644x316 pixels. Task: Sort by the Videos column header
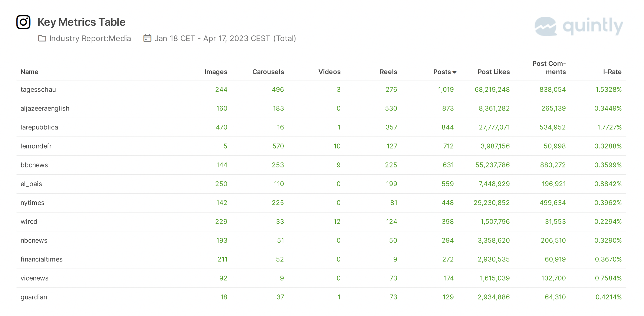[x=329, y=72]
